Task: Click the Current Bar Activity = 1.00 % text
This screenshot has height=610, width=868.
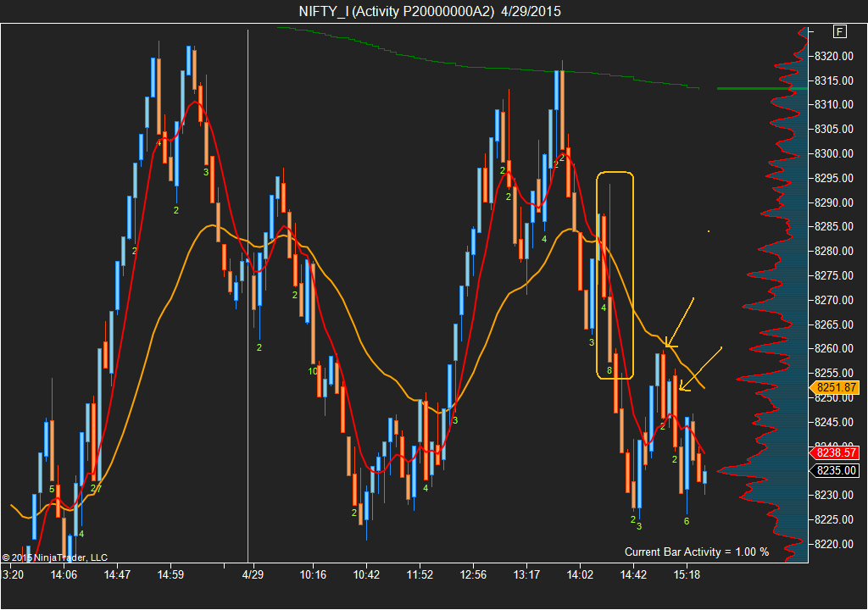Action: pyautogui.click(x=697, y=552)
